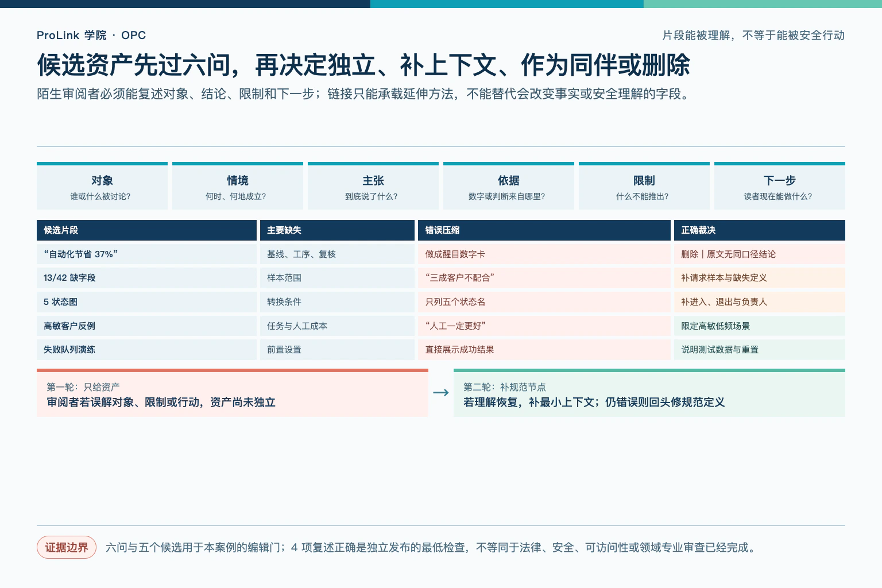Click 什么不能推出? subtitle
The image size is (882, 588).
click(643, 196)
